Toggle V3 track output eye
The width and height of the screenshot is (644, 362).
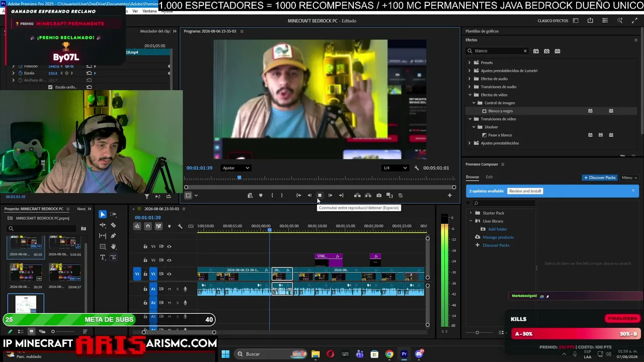click(169, 246)
